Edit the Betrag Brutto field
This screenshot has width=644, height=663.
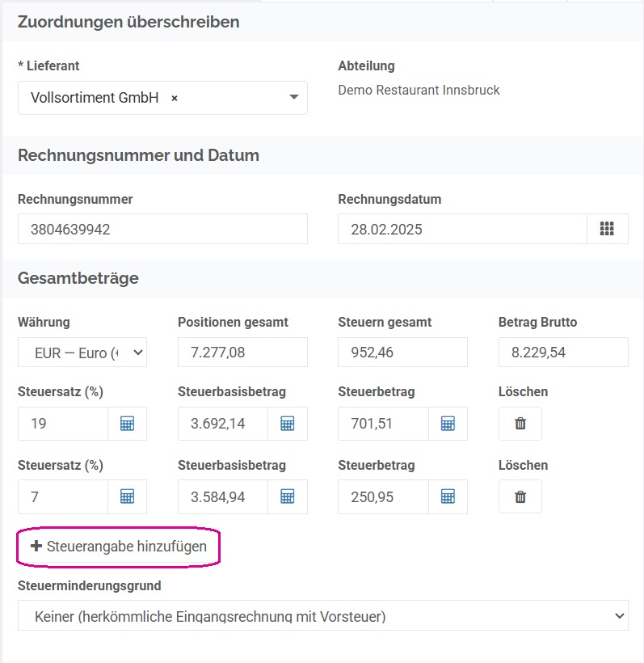pos(563,353)
